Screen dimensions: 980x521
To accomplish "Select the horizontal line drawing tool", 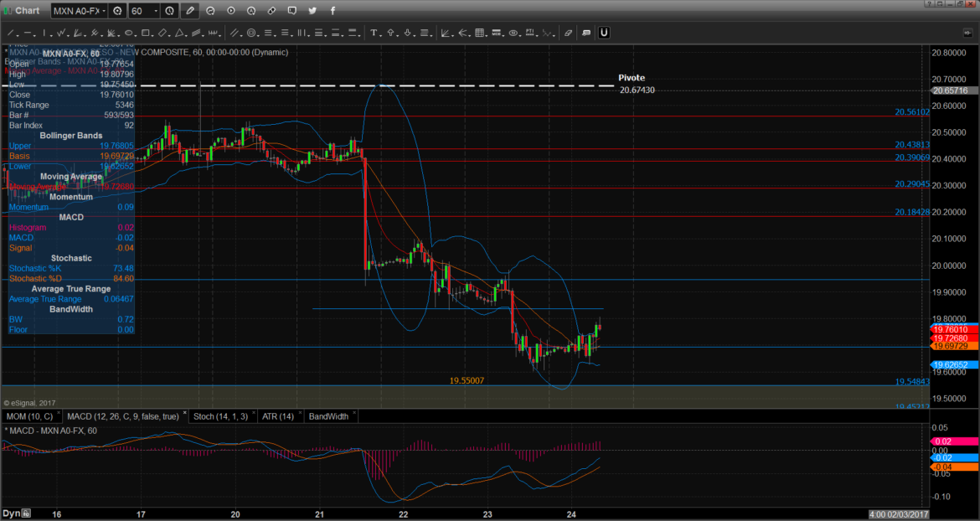I will (29, 33).
